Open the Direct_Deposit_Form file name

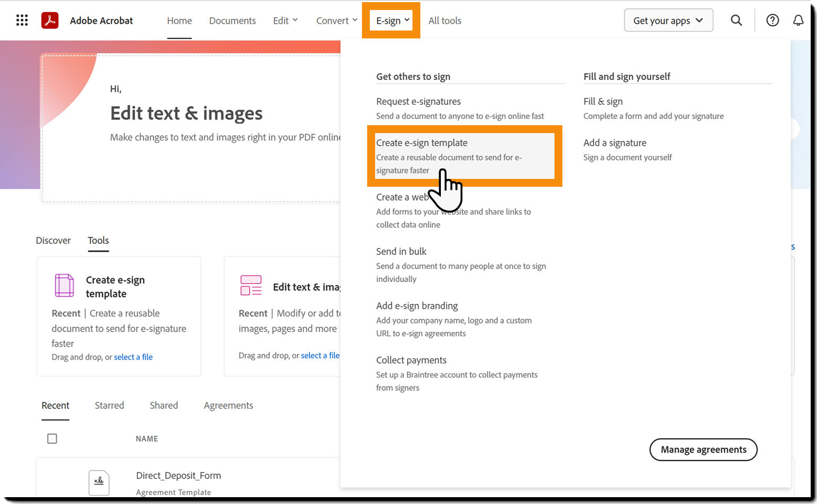(178, 476)
